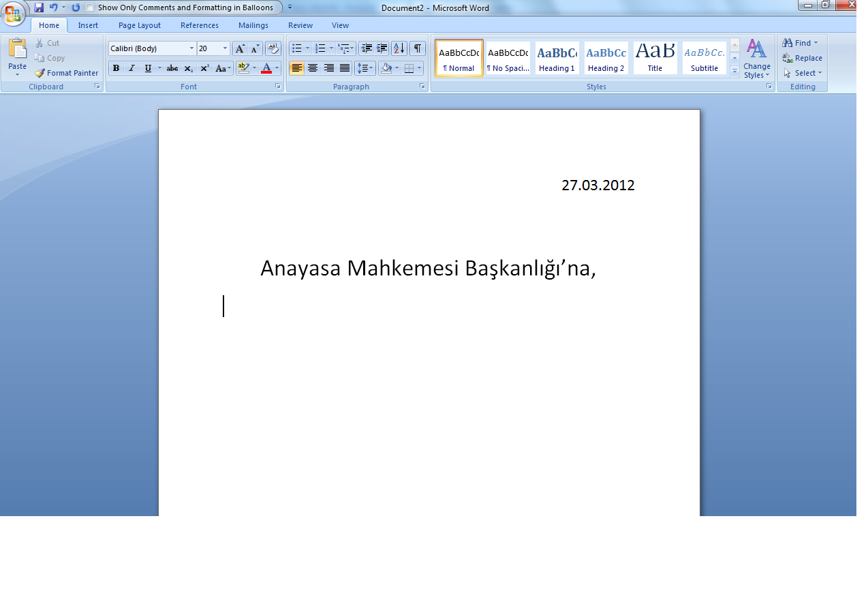Expand the font size 20 dropdown
The image size is (868, 600).
coord(225,48)
